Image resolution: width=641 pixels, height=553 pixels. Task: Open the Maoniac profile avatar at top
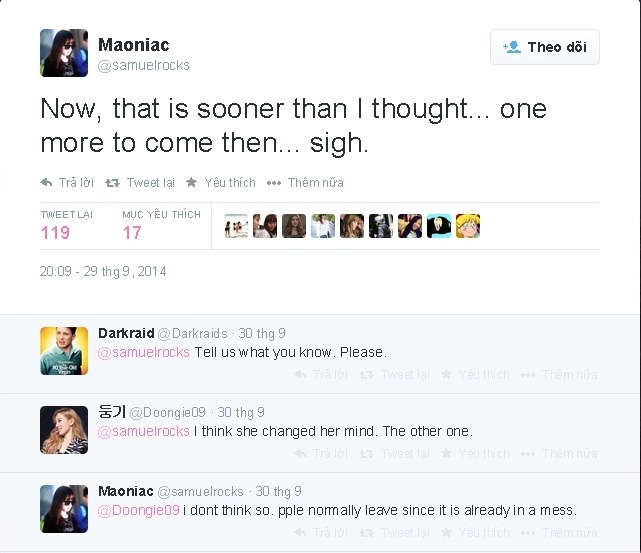point(64,53)
